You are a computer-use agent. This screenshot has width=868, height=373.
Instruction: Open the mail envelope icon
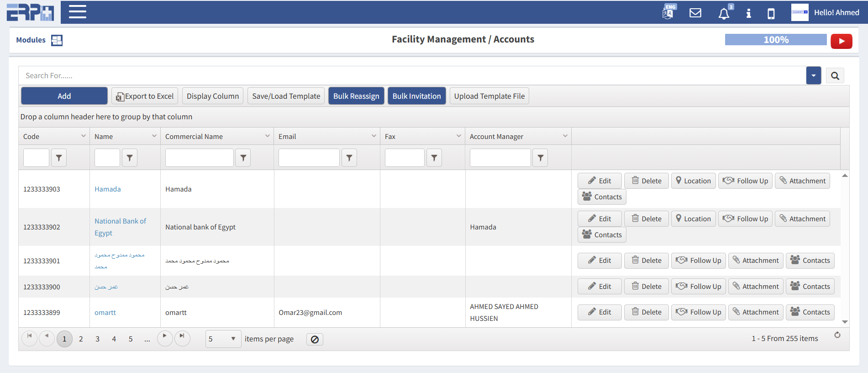tap(695, 13)
